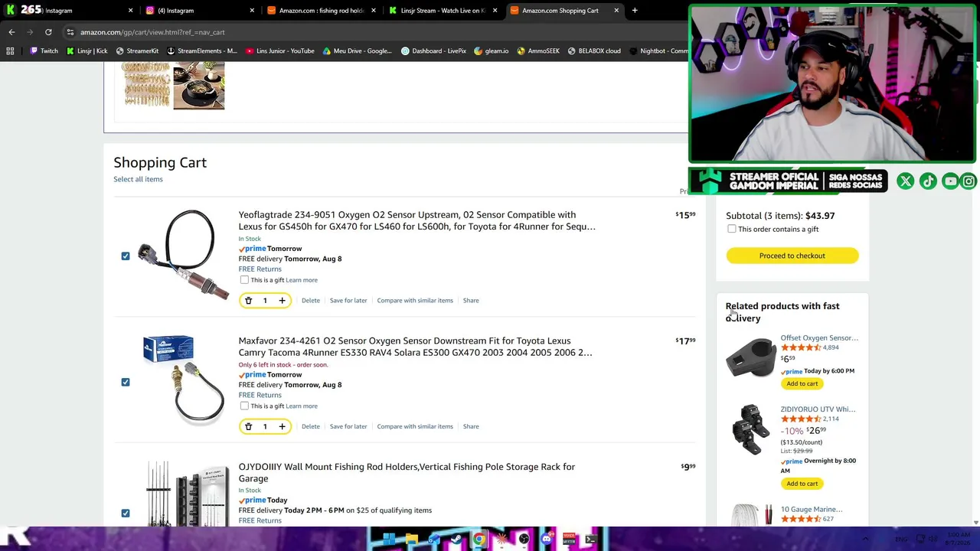Image resolution: width=980 pixels, height=551 pixels.
Task: Increase quantity of the Maxfavor sensor
Action: coord(282,427)
